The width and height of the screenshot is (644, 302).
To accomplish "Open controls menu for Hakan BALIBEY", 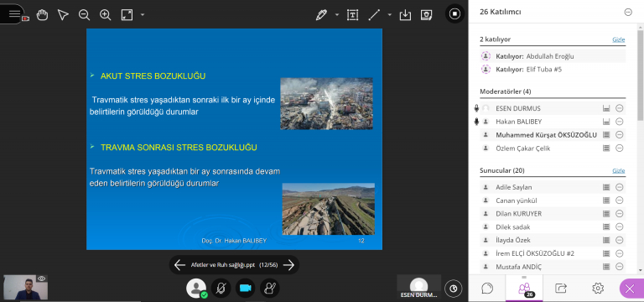I will pos(620,122).
